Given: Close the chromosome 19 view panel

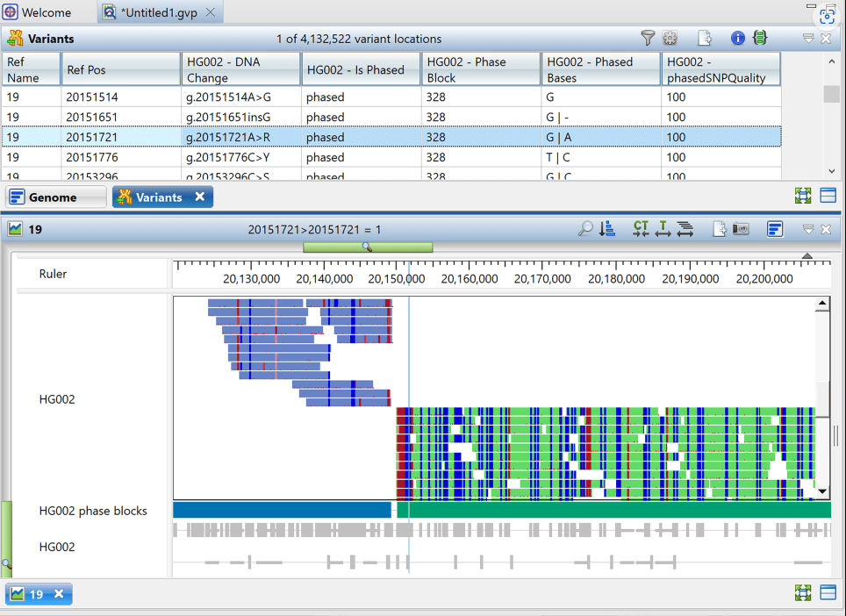Looking at the screenshot, I should click(826, 229).
